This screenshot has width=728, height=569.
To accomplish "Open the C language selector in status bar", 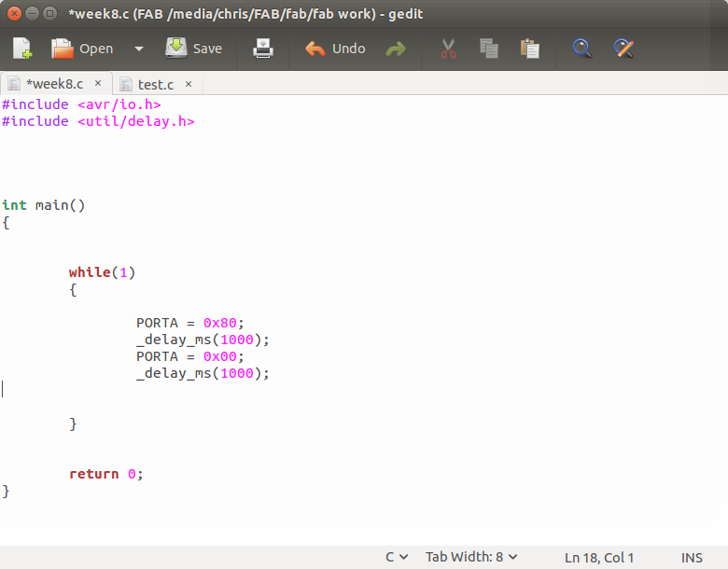I will 397,557.
